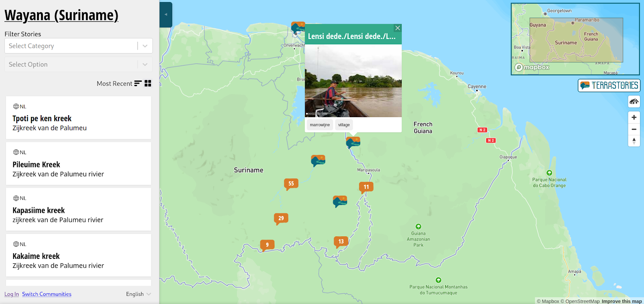Select place marker below the popup

[x=353, y=143]
